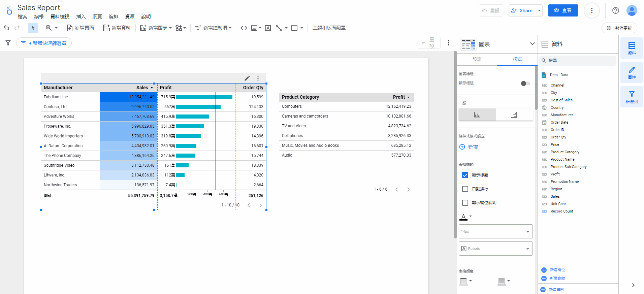Viewport: 644px width, 294px height.
Task: Select the Manufacturer field in data list
Action: (x=561, y=115)
